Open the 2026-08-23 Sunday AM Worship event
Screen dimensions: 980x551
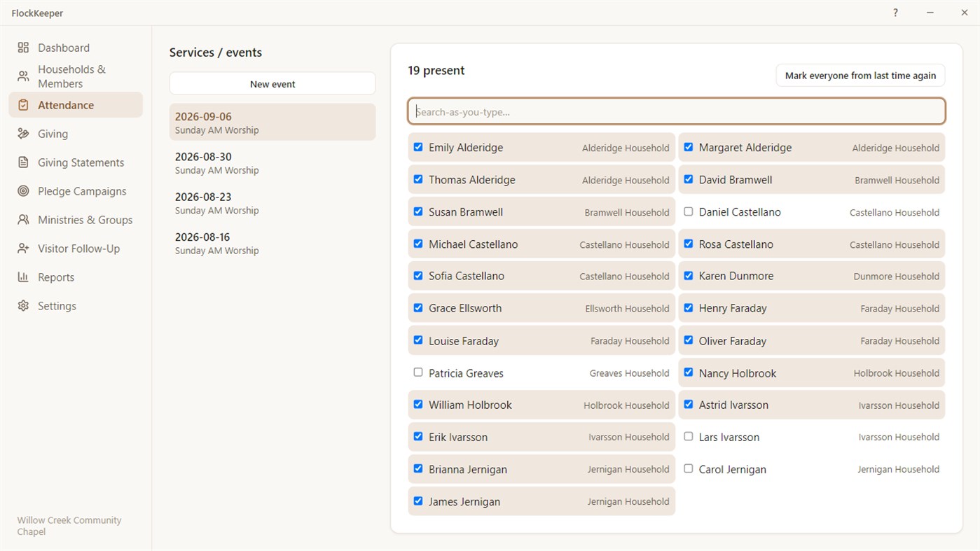pos(272,203)
